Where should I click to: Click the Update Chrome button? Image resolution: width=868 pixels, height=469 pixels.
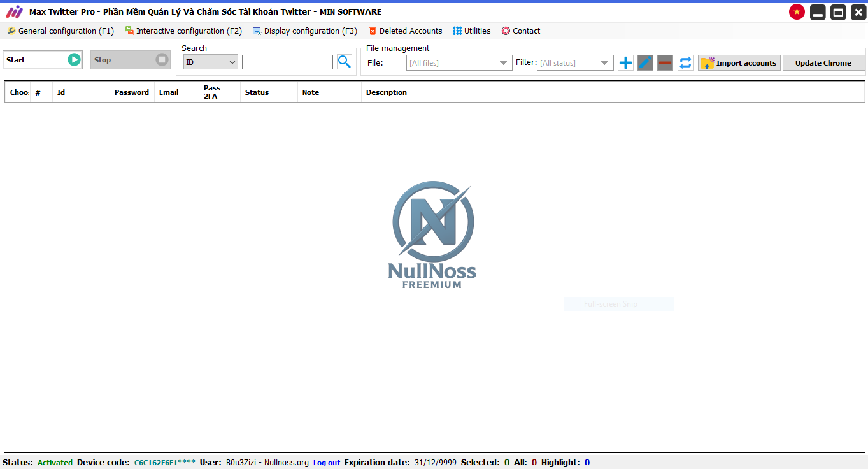click(x=823, y=62)
